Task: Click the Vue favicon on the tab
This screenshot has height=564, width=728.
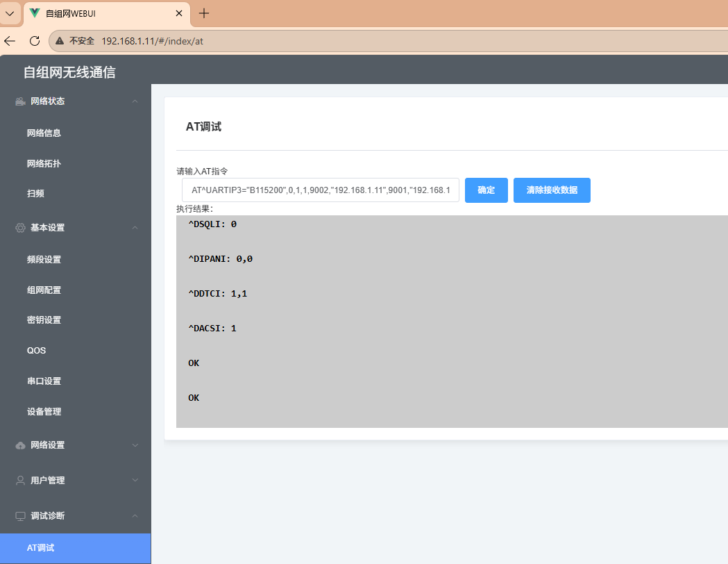Action: coord(35,13)
